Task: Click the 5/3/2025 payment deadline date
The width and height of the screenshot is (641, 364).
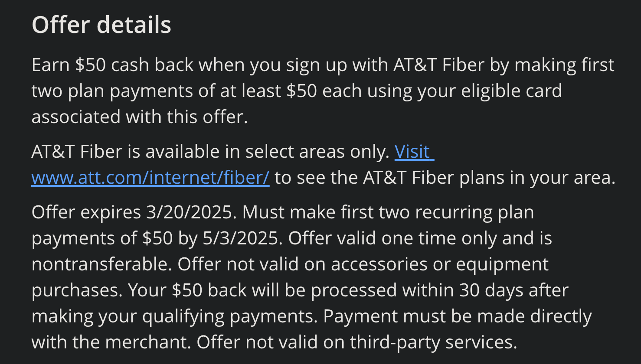Action: coord(241,238)
